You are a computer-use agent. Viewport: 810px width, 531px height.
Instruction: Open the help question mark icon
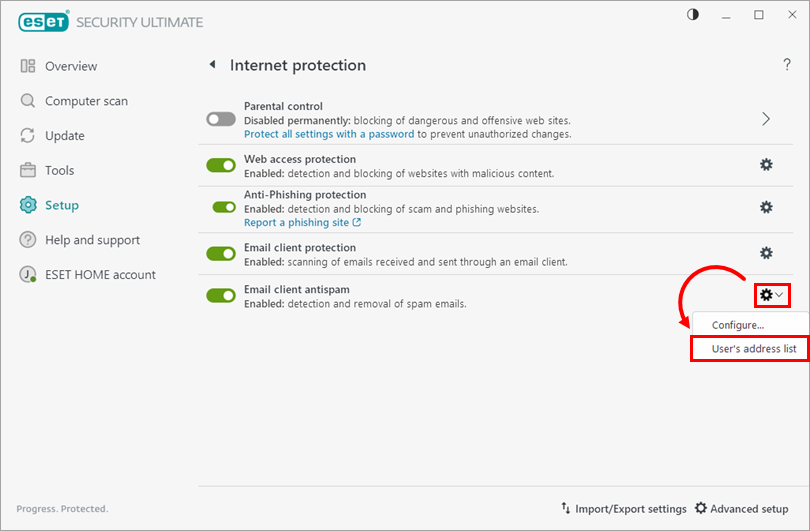click(x=787, y=65)
